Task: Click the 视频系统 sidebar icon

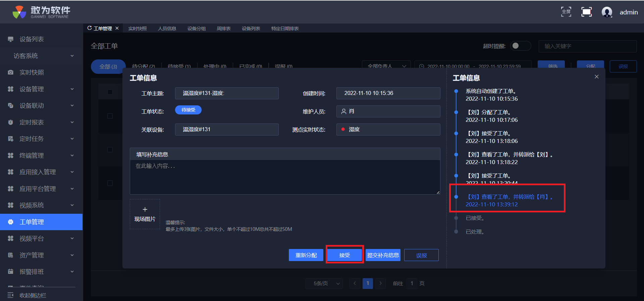Action: point(11,205)
